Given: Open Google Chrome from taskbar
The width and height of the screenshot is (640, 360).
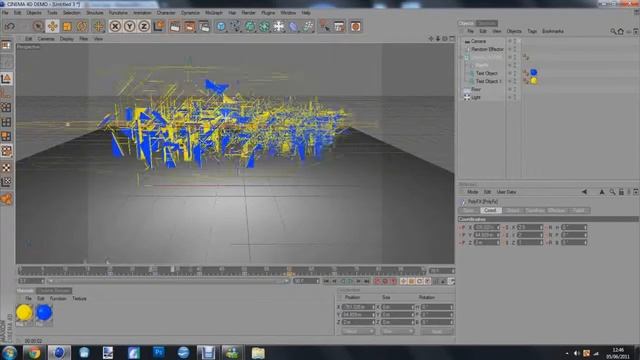Looking at the screenshot, I should point(34,352).
